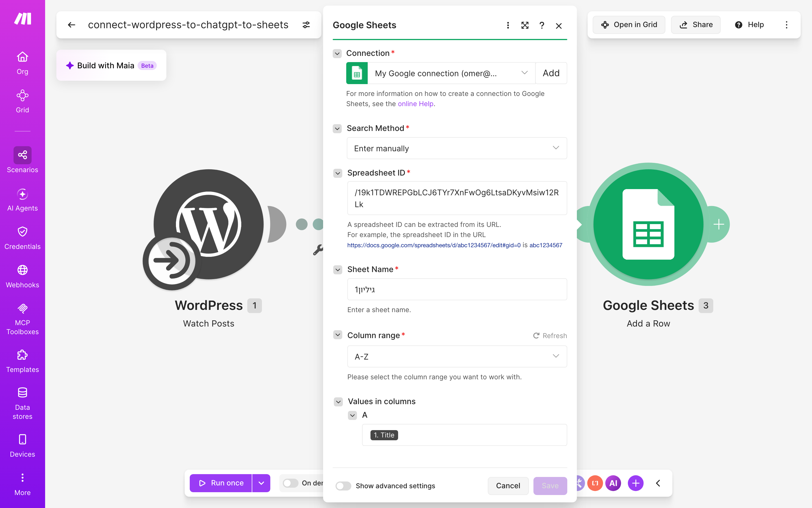Screen dimensions: 812x508
Task: Open AI Agents section
Action: coord(23,200)
